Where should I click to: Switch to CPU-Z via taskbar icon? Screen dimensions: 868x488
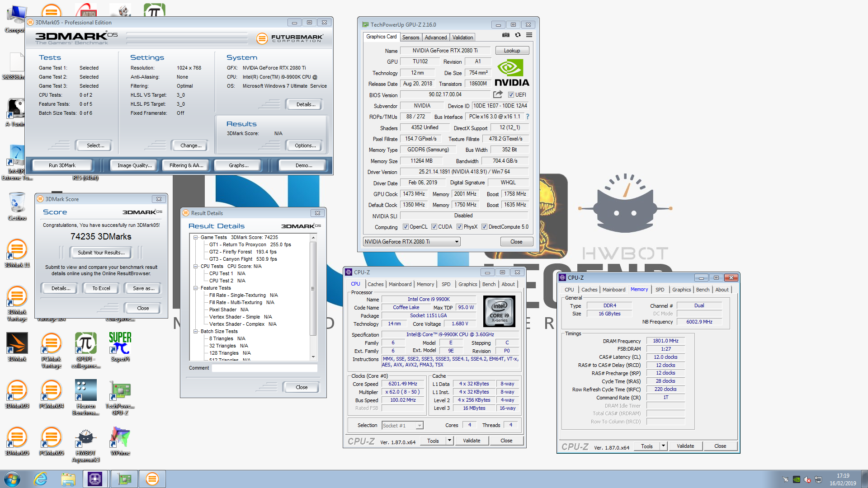[x=95, y=479]
